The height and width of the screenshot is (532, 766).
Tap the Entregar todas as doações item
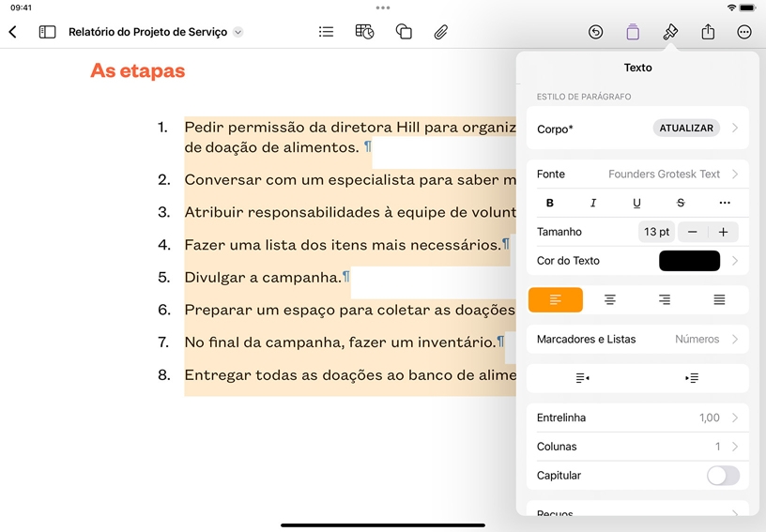point(350,375)
